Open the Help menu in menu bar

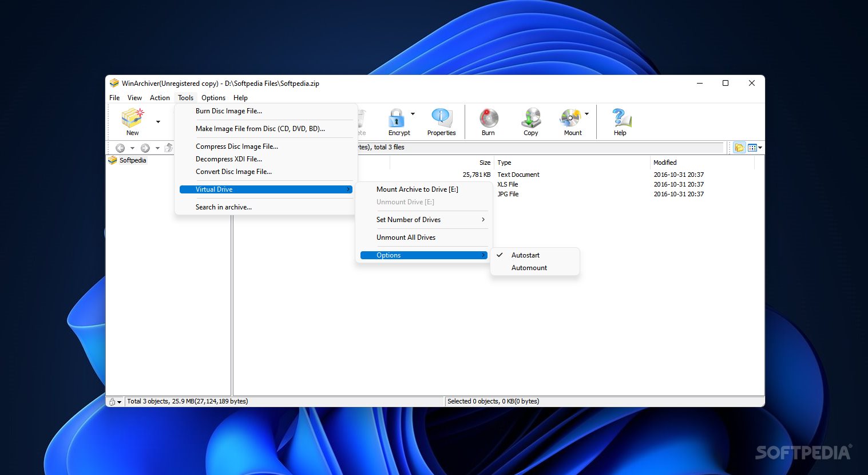240,98
